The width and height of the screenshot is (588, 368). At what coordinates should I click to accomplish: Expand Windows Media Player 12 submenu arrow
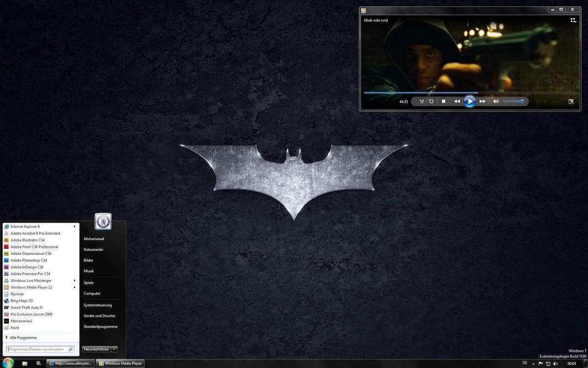[x=75, y=288]
